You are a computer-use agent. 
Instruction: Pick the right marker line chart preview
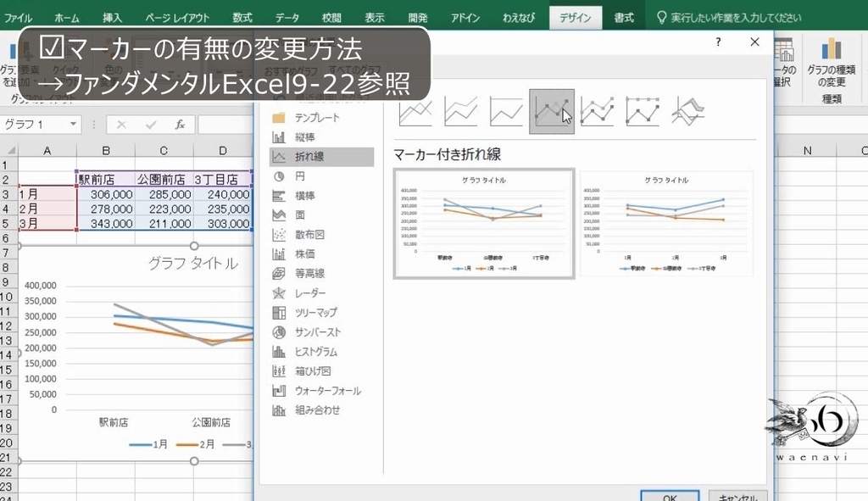click(x=666, y=223)
